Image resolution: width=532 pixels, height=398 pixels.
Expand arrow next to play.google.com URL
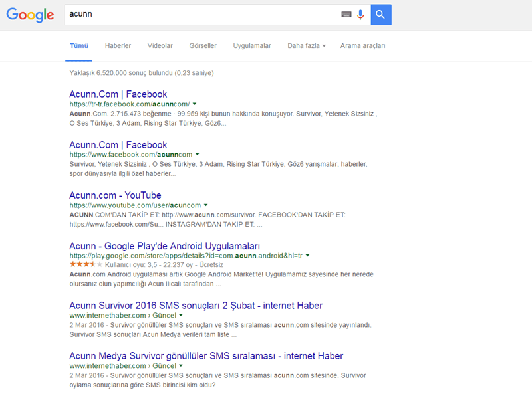click(x=308, y=256)
